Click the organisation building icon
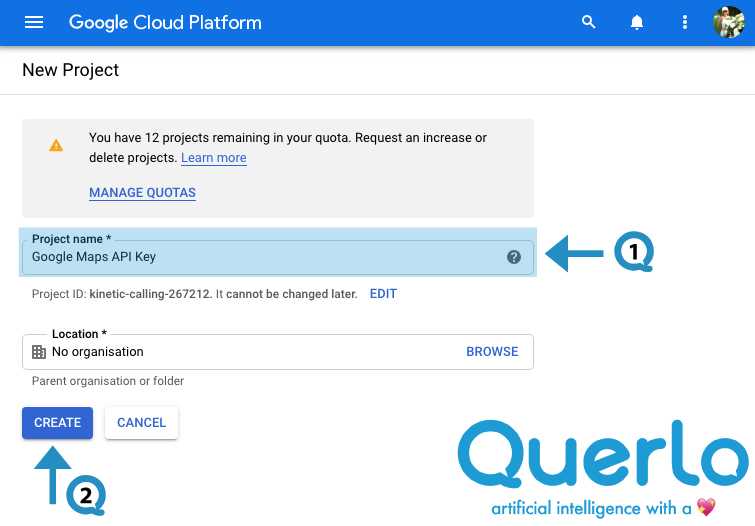This screenshot has width=755, height=526. pos(39,352)
